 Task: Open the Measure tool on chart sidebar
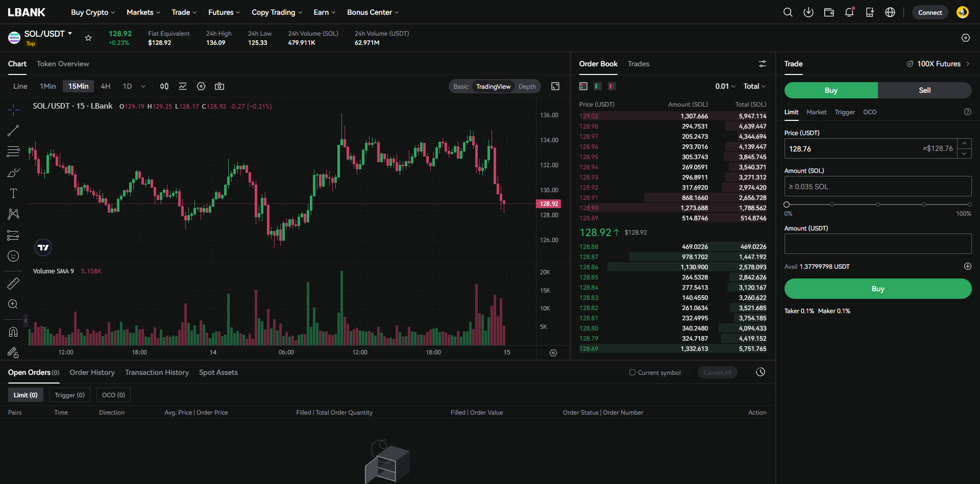point(13,284)
